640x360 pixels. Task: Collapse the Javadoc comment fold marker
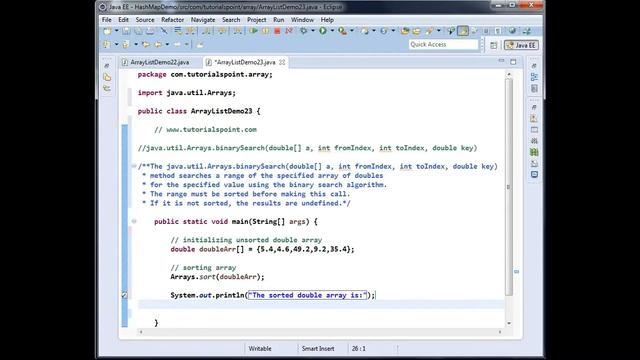pyautogui.click(x=133, y=166)
